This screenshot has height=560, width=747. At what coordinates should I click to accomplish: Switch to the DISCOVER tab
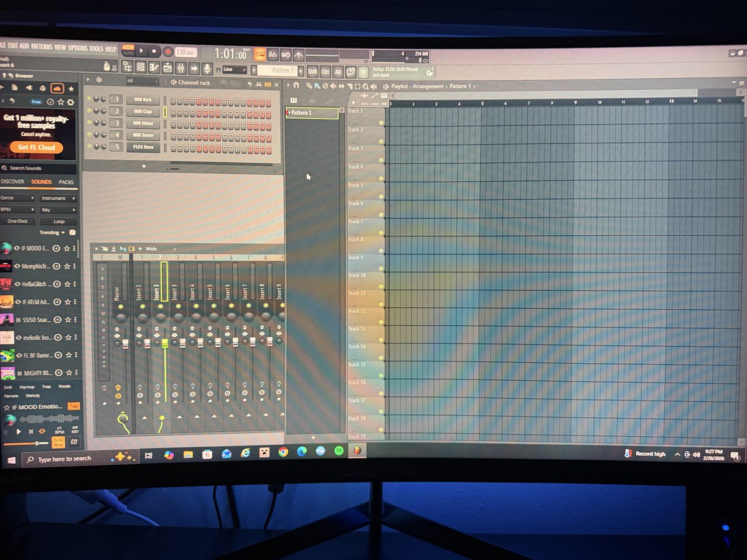tap(12, 182)
